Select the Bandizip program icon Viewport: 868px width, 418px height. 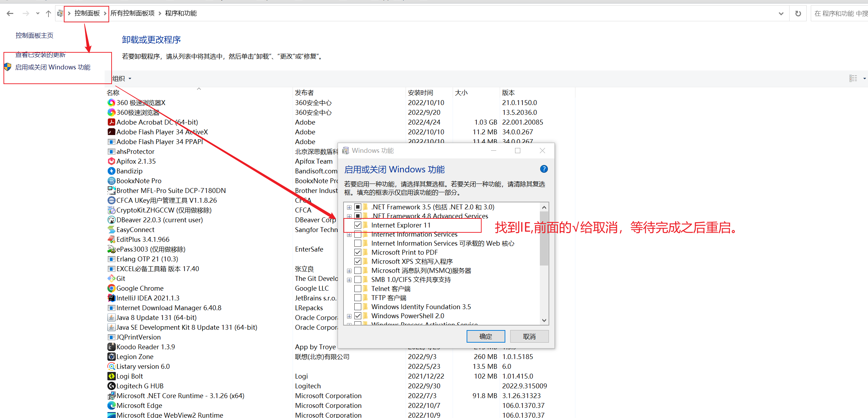pos(111,171)
